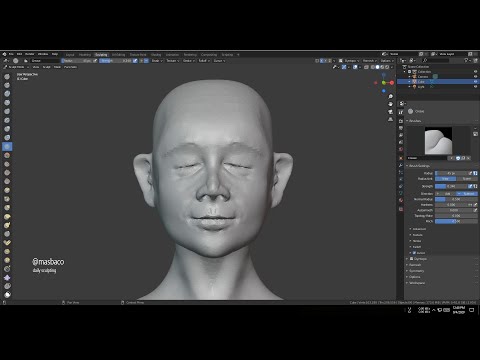
Task: Select the Draw Sharp brush tool
Action: [7, 85]
